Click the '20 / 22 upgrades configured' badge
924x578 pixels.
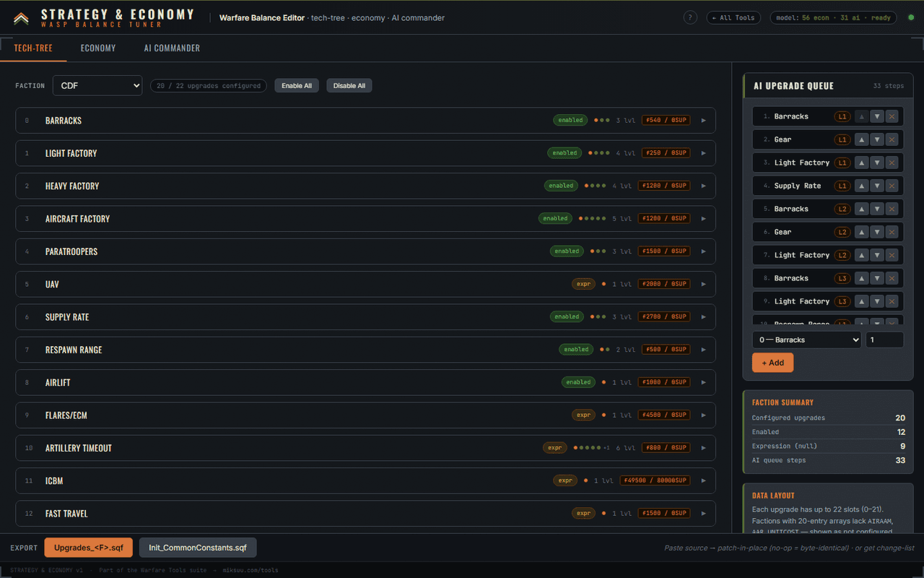tap(209, 85)
